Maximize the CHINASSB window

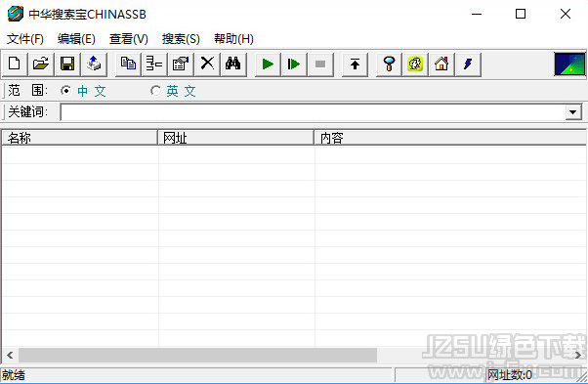(521, 15)
